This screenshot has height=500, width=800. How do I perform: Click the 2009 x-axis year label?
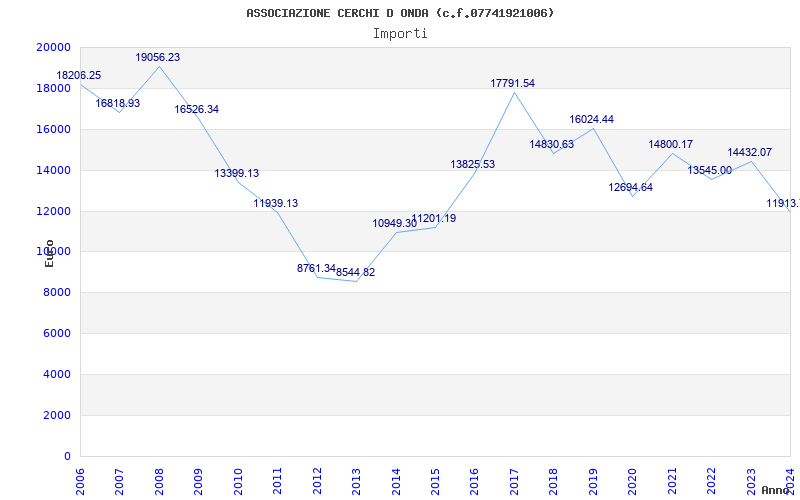(x=198, y=481)
